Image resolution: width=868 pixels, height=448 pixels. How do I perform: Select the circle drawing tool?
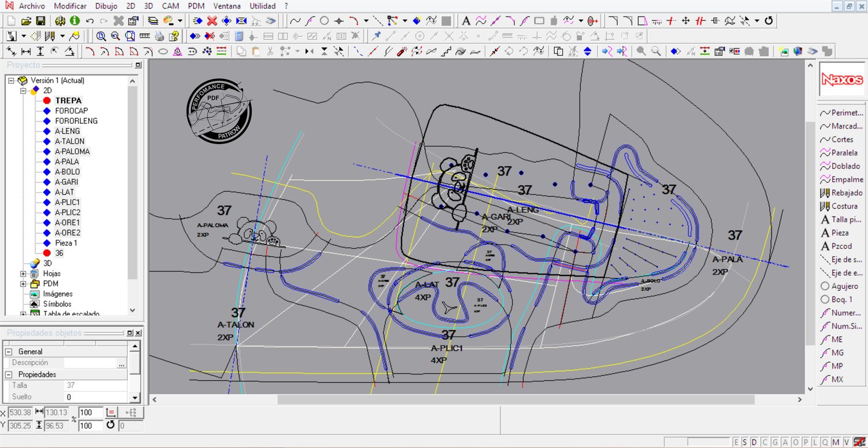pyautogui.click(x=324, y=21)
